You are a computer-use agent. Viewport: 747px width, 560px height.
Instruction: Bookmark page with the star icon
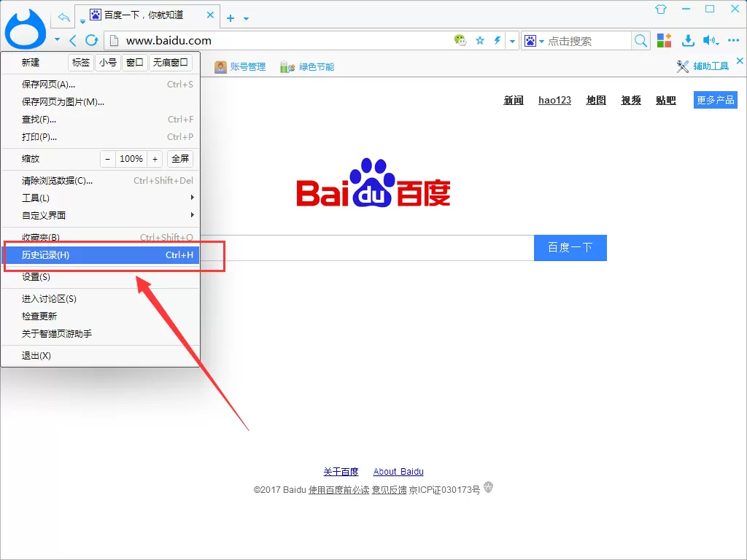point(480,41)
